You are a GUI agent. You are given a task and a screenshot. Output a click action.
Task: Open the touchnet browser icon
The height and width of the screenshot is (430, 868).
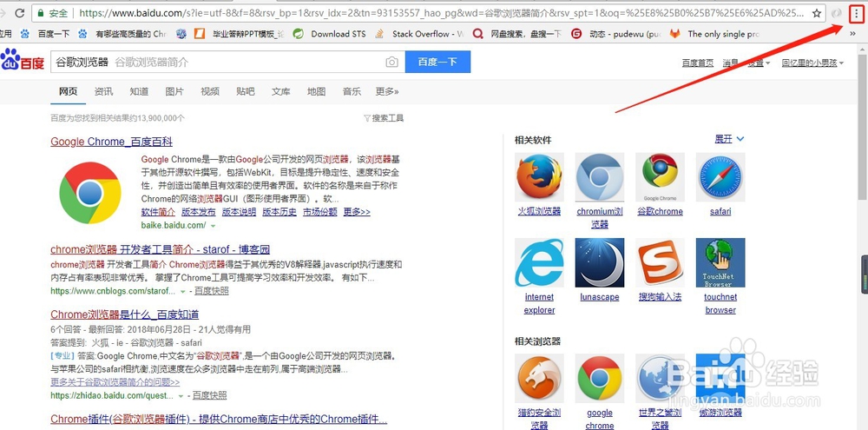(x=720, y=262)
